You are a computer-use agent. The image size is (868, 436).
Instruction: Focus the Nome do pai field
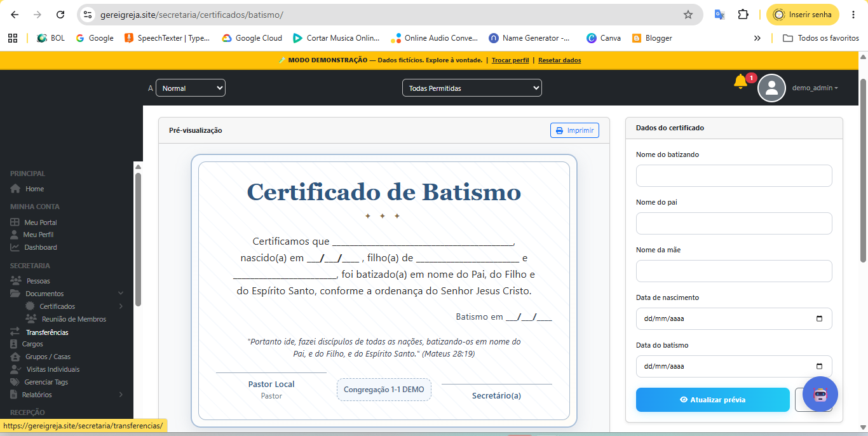(734, 224)
